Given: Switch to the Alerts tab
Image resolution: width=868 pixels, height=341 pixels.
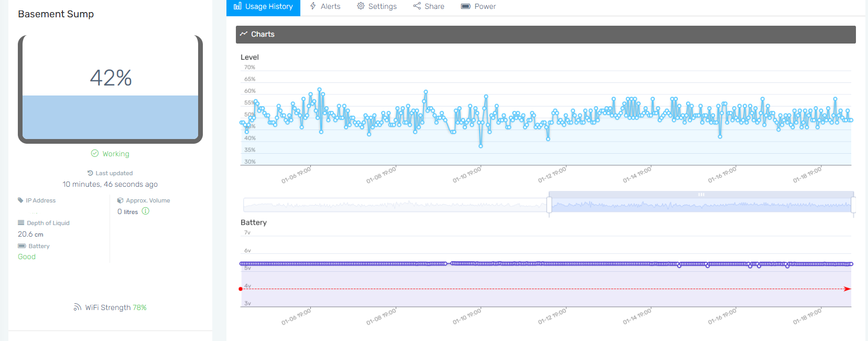Looking at the screenshot, I should pyautogui.click(x=325, y=7).
